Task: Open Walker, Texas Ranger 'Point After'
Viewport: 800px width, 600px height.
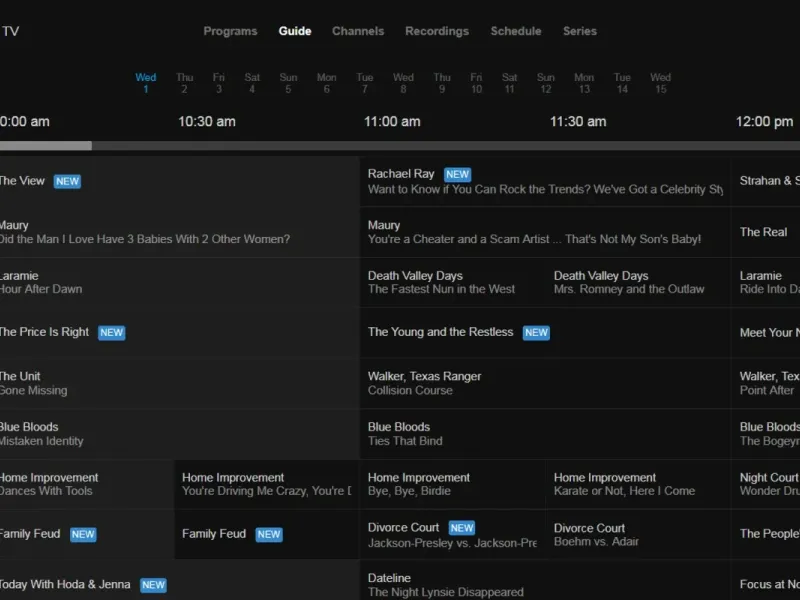Action: pyautogui.click(x=766, y=383)
